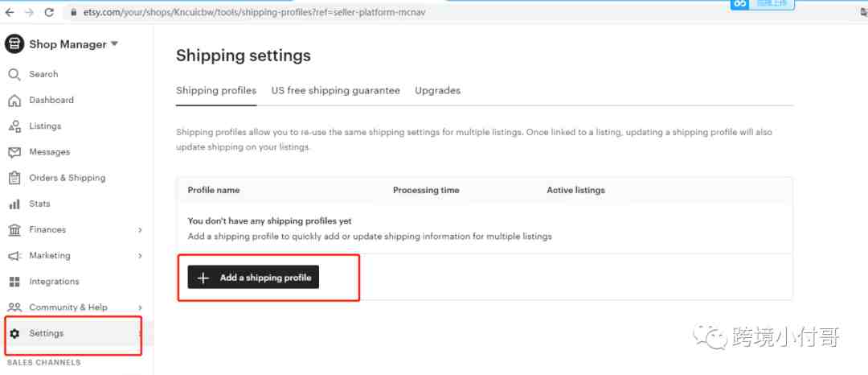This screenshot has width=868, height=375.
Task: Click the padlock site info icon
Action: coord(73,12)
